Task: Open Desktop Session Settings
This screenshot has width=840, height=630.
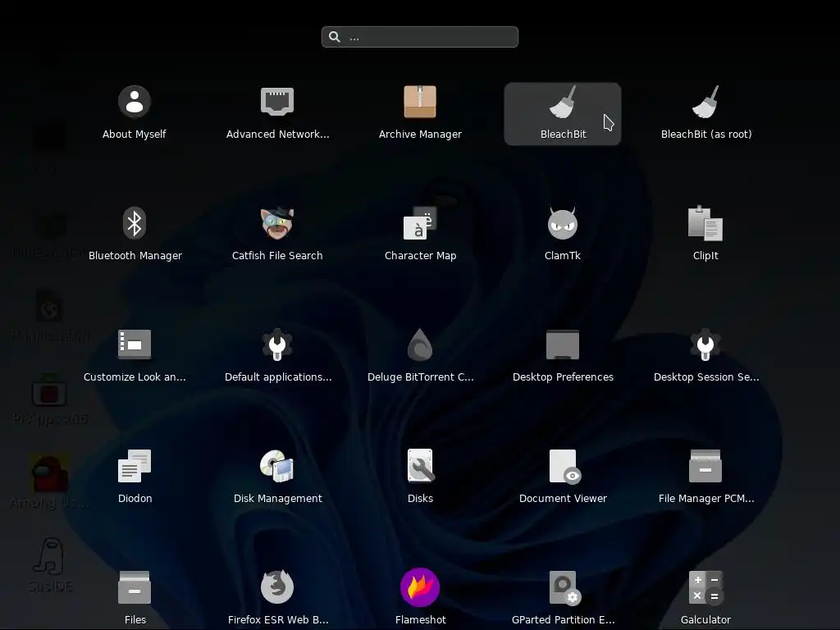Action: 705,356
